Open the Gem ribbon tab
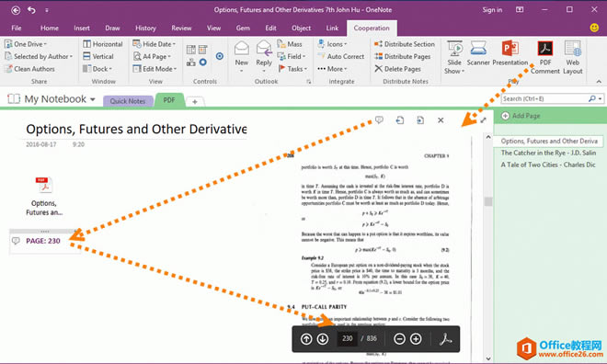Viewport: 607px width, 364px height. point(243,28)
